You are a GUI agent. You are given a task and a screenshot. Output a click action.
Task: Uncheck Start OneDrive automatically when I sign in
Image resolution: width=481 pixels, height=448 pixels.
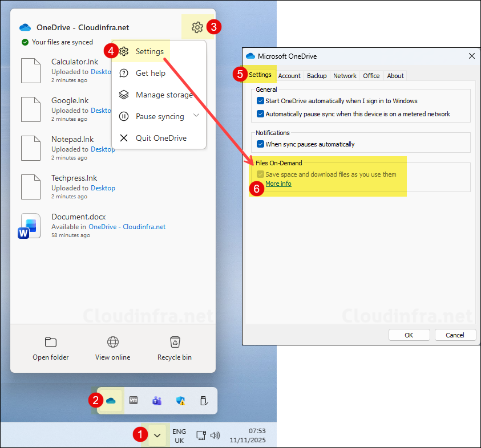click(261, 100)
